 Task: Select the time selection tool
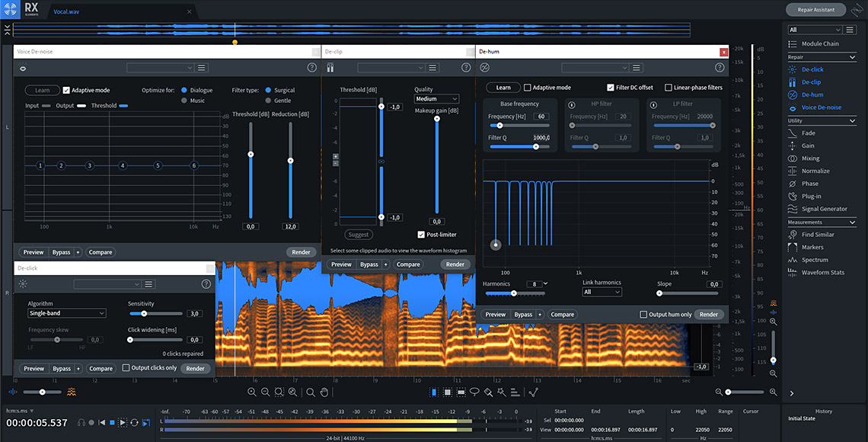tap(434, 392)
